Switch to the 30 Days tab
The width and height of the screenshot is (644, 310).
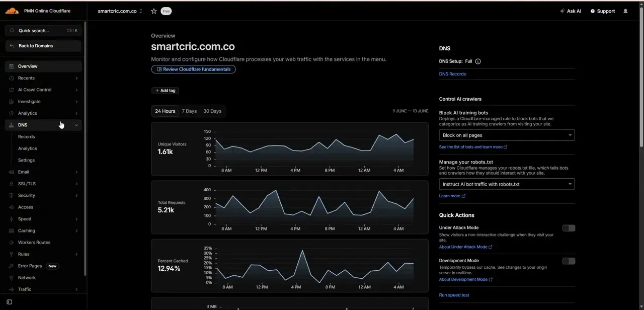[212, 111]
